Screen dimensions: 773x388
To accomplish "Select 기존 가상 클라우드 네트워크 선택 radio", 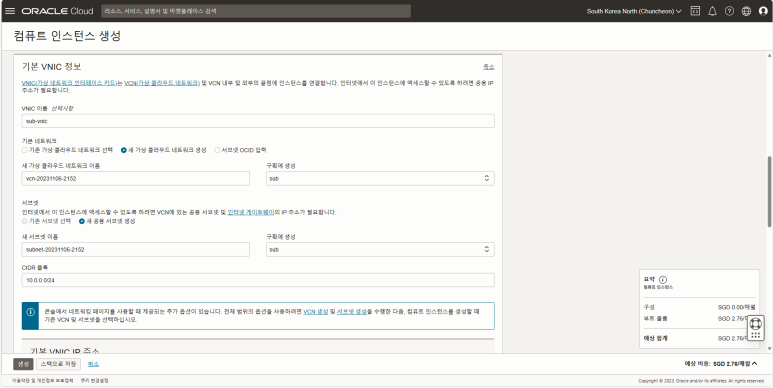I will tap(25, 150).
